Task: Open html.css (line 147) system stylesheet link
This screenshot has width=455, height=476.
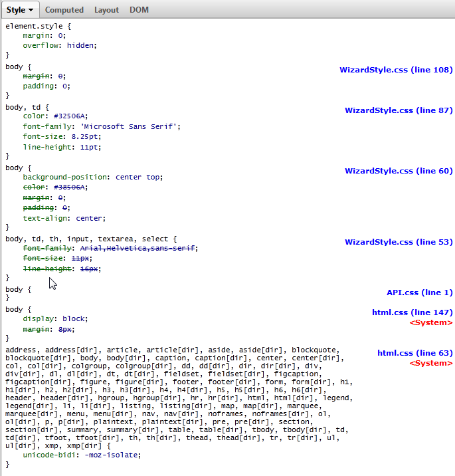Action: coord(412,312)
